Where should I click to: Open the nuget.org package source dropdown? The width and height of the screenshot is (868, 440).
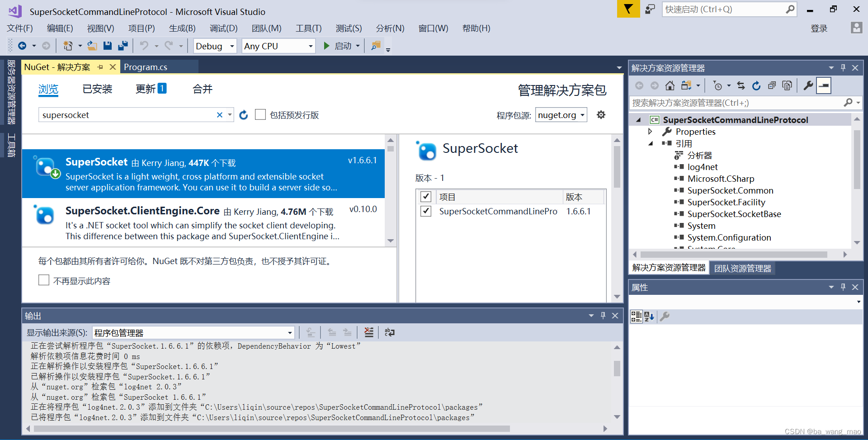(x=561, y=115)
